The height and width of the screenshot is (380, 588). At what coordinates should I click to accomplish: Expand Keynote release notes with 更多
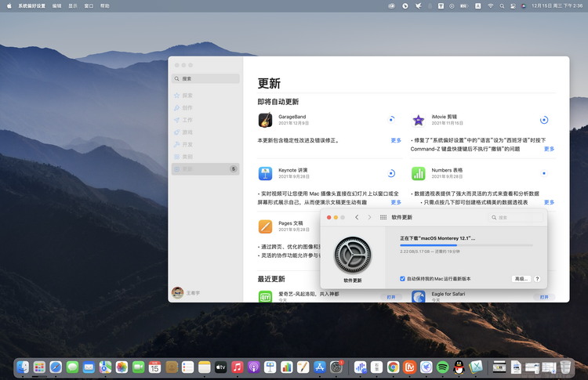click(396, 202)
